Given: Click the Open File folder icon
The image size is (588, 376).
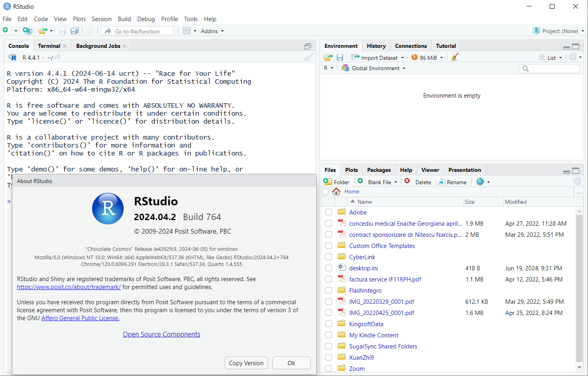Looking at the screenshot, I should [42, 31].
